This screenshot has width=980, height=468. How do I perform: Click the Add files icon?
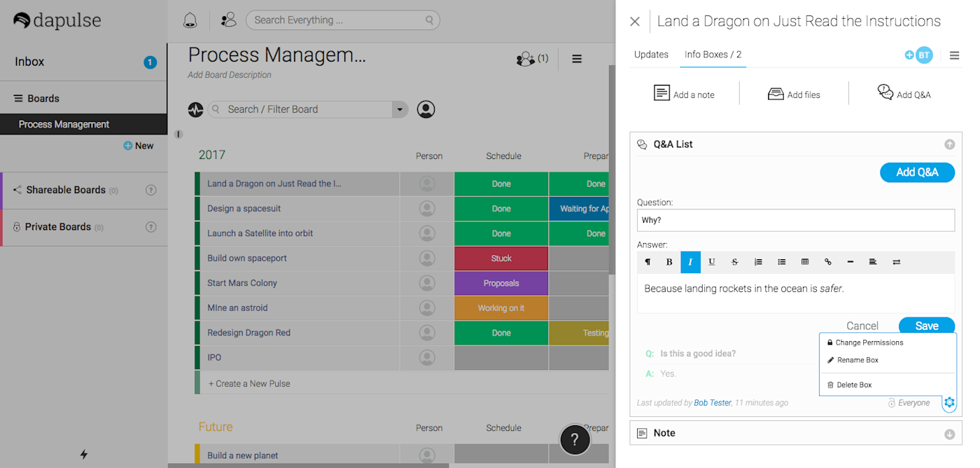(776, 94)
